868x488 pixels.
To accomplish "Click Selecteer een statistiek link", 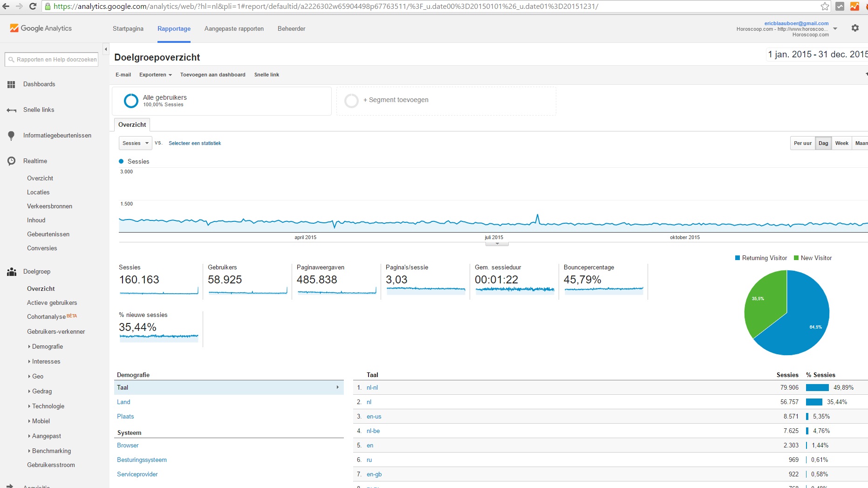I will [195, 144].
